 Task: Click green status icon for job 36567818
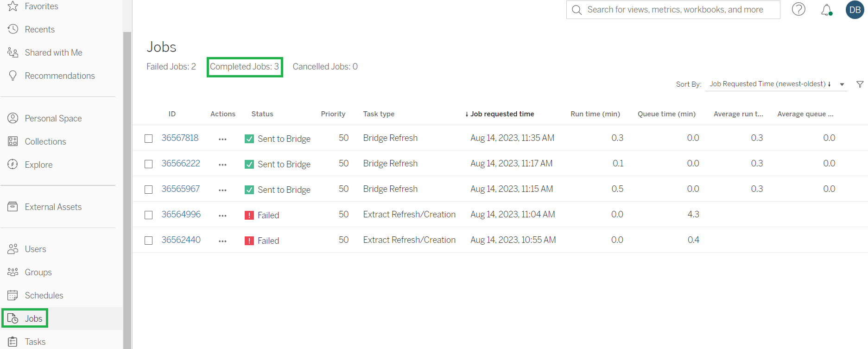249,139
